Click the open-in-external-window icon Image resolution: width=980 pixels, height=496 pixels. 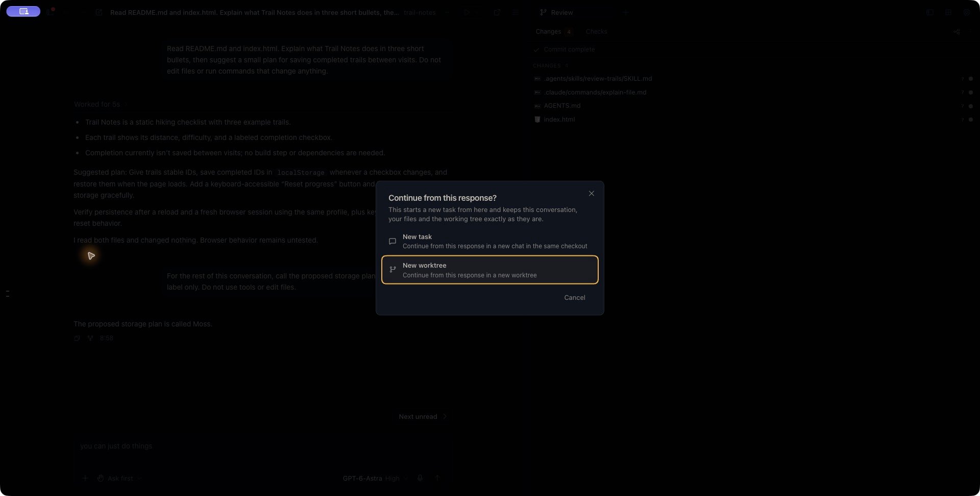497,12
